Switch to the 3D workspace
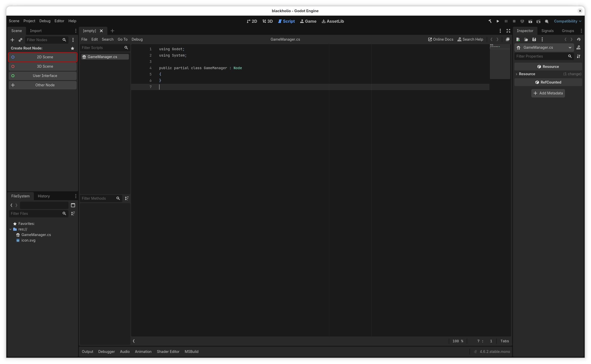 click(267, 21)
